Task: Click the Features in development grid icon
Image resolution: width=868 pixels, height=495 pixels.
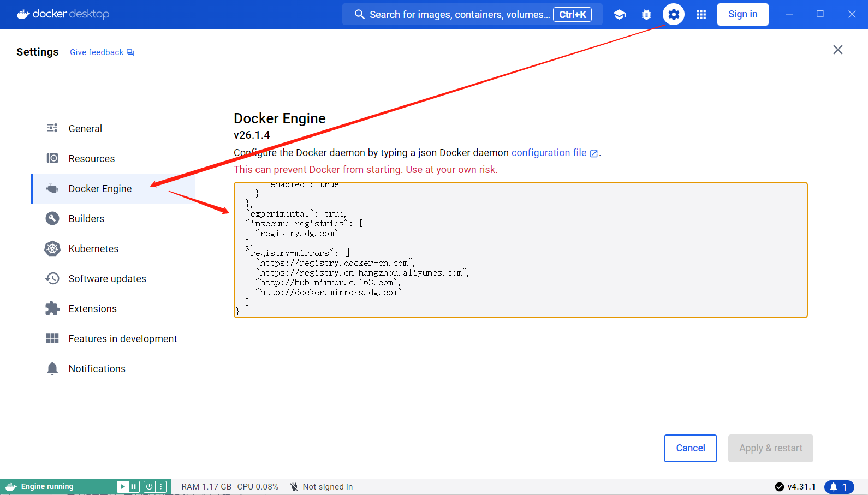Action: 52,338
